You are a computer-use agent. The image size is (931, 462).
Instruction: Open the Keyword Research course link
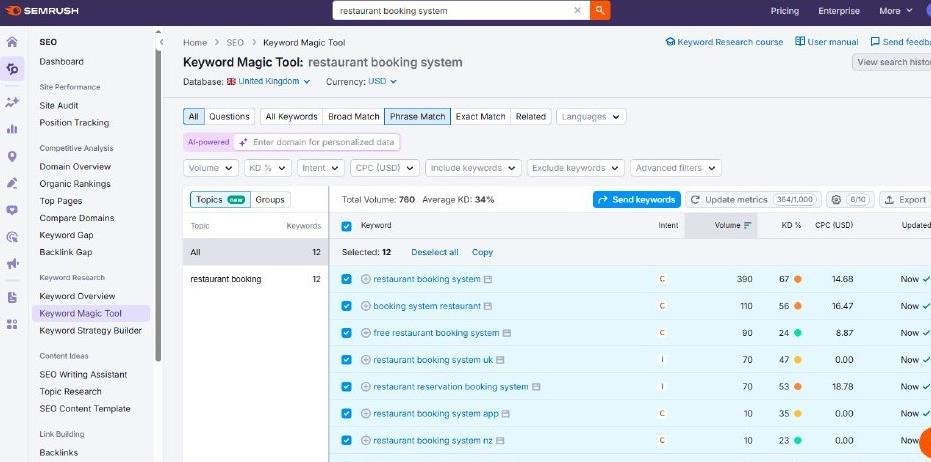(724, 42)
